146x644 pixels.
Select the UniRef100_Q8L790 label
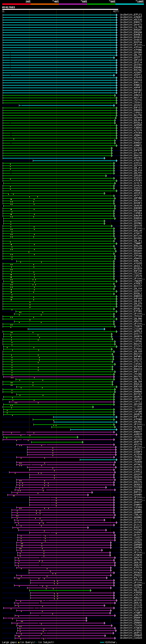(x=131, y=55)
